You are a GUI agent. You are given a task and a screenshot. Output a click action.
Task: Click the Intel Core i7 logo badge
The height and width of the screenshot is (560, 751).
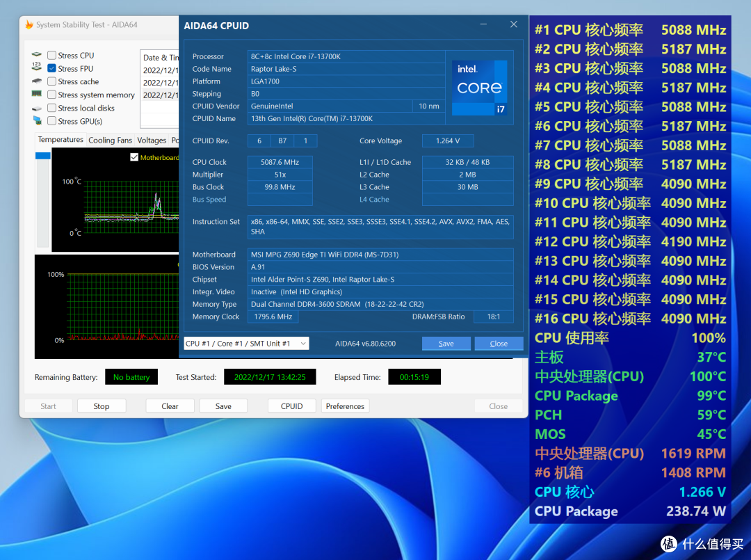pyautogui.click(x=479, y=88)
